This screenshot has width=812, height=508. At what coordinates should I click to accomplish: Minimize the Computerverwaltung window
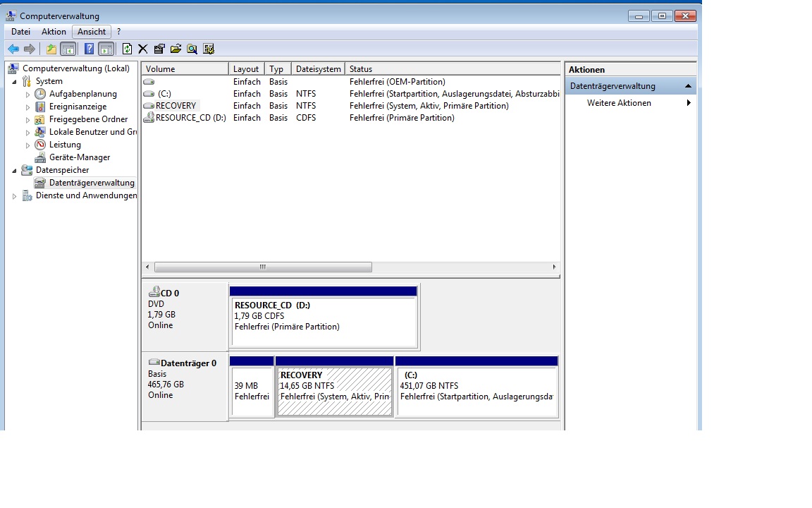(639, 16)
